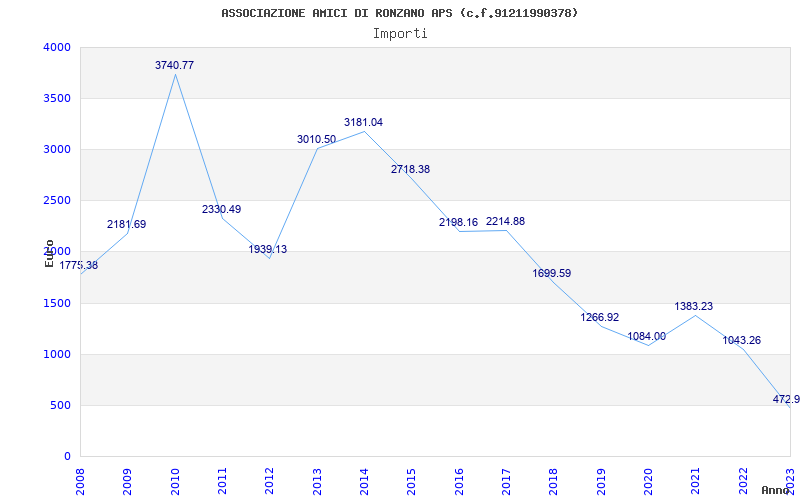Click the 4000 y-axis tick label
The image size is (800, 500).
tap(55, 47)
